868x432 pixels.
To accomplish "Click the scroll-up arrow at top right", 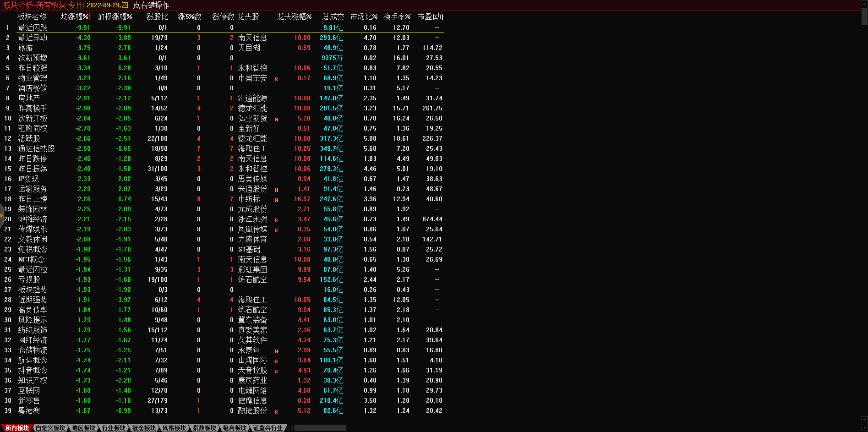I will (x=864, y=4).
